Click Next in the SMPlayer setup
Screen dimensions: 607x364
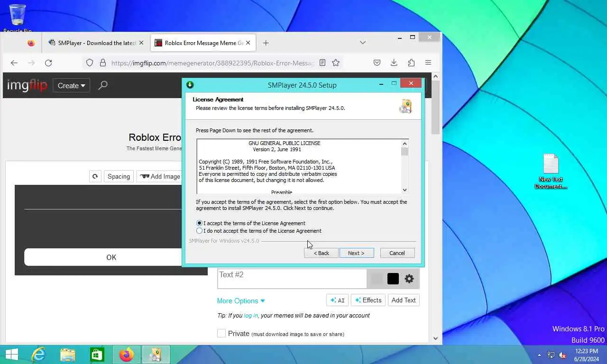click(x=357, y=253)
